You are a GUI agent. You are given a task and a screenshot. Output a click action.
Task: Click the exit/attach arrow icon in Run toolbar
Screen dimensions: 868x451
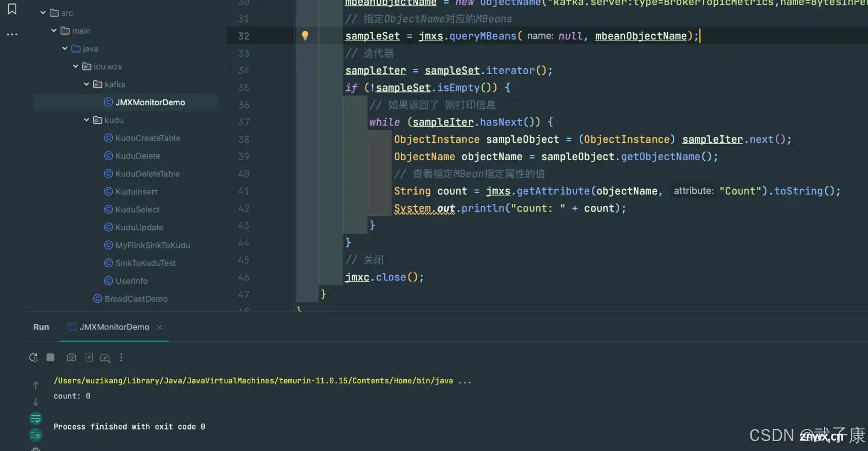[x=89, y=357]
